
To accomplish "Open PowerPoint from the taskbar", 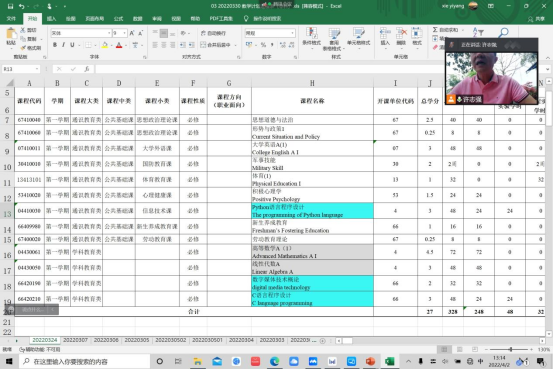I will click(x=370, y=361).
